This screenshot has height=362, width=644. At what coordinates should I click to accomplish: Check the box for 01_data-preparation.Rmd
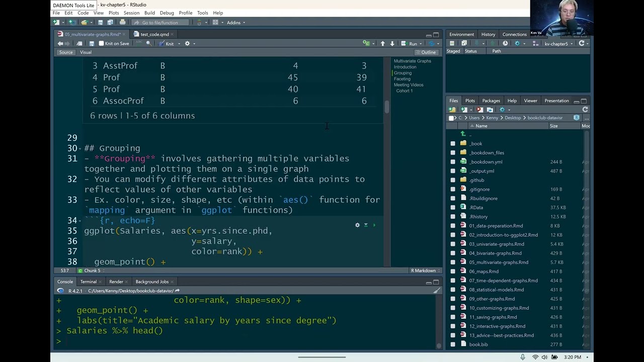(x=453, y=226)
